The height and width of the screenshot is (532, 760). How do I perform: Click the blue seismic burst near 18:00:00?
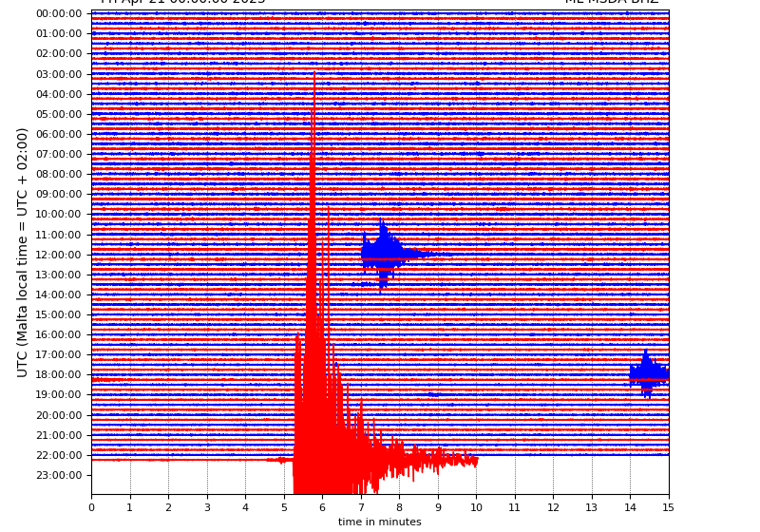[x=648, y=373]
